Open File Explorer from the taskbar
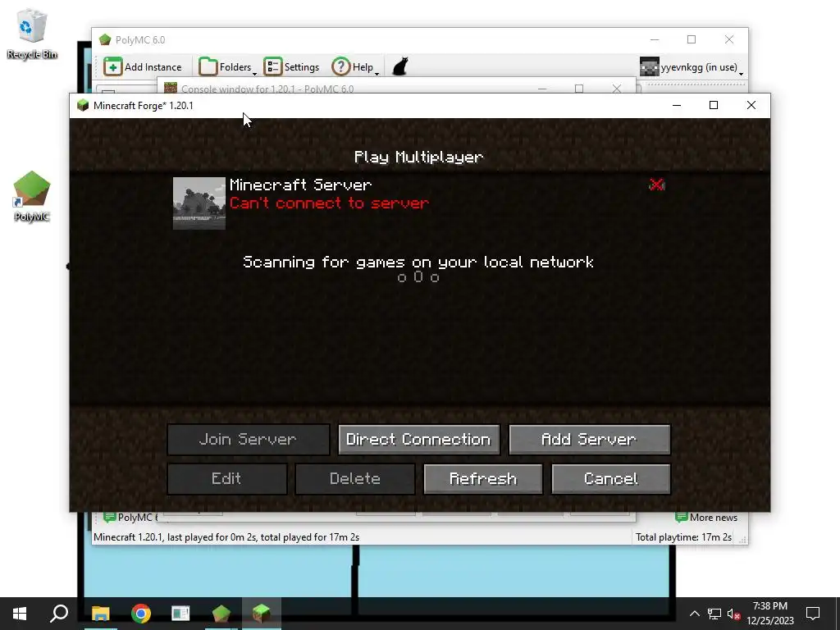The image size is (840, 630). tap(100, 614)
